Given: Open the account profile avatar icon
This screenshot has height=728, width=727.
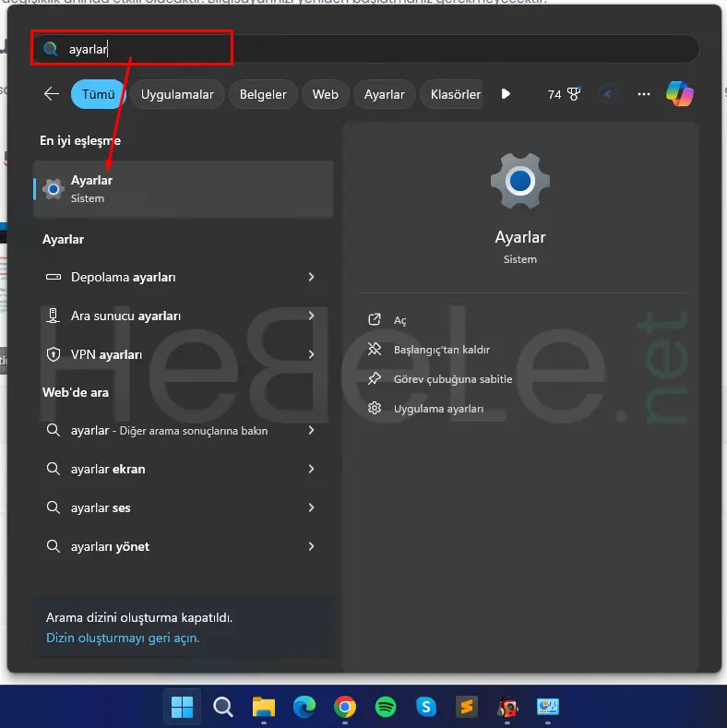Looking at the screenshot, I should [608, 94].
